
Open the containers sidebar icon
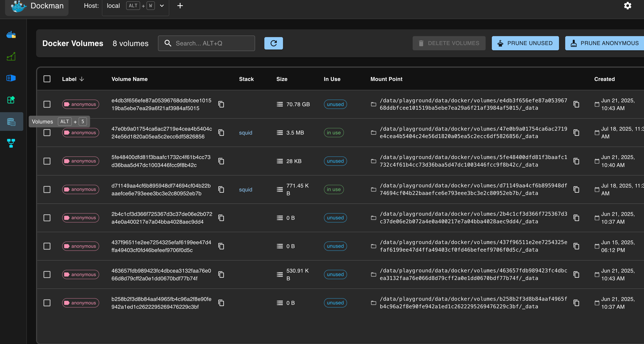click(11, 35)
